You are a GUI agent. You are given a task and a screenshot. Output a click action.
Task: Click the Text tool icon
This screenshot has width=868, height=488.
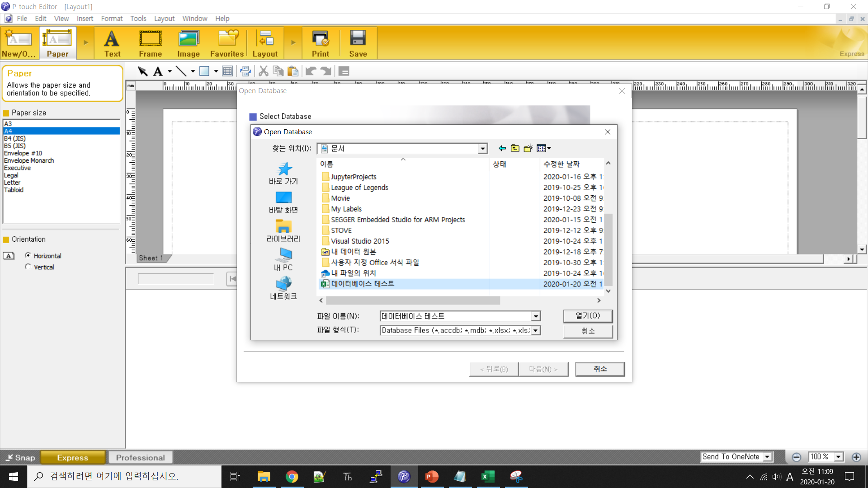(112, 43)
